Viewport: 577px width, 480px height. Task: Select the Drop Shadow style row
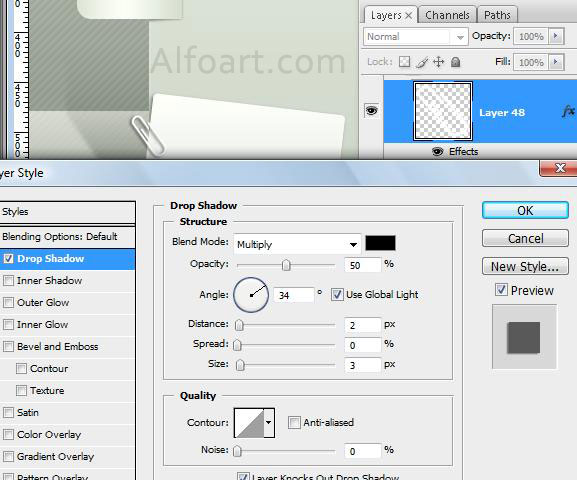[x=67, y=259]
